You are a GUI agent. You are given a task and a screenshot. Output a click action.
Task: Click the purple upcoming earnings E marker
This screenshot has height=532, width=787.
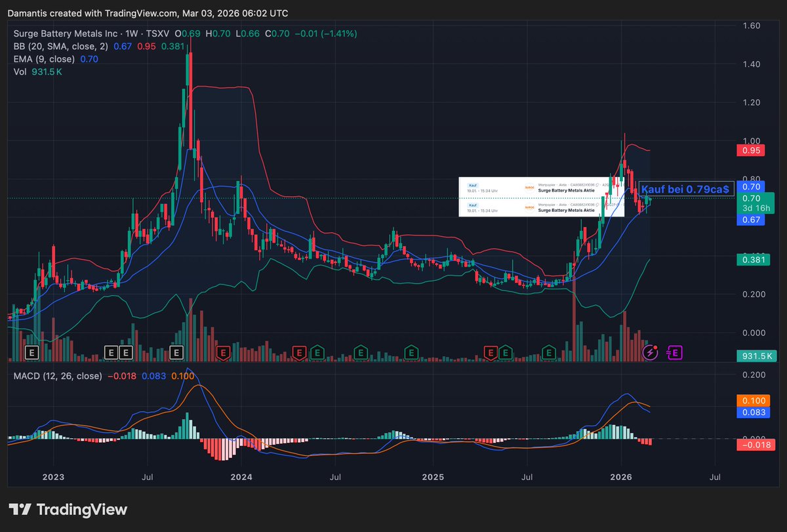tap(676, 353)
